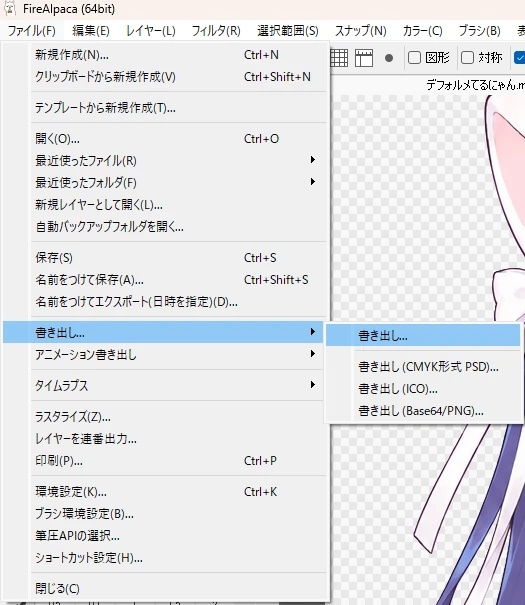525x605 pixels.
Task: Click the FireAlpaca app icon in title bar
Action: (x=10, y=8)
